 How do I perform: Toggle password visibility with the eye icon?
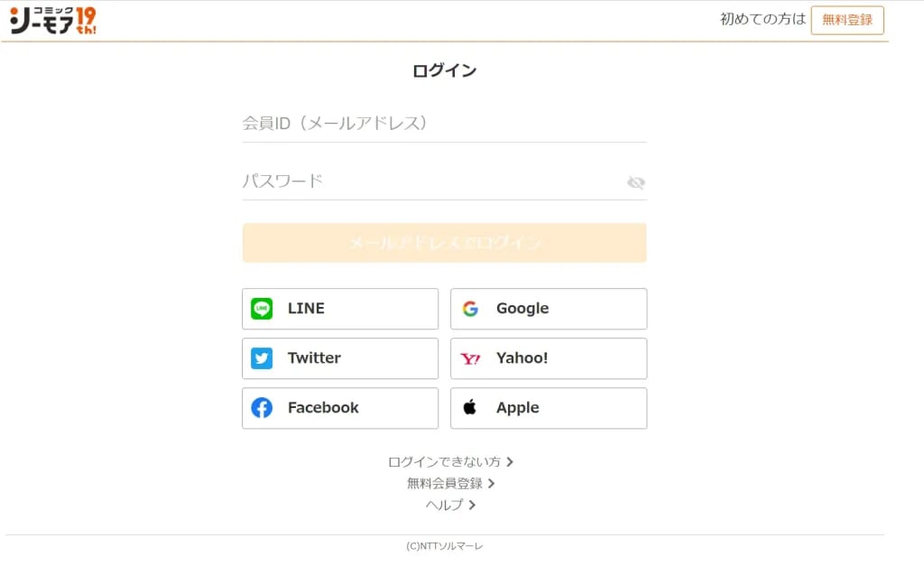636,182
